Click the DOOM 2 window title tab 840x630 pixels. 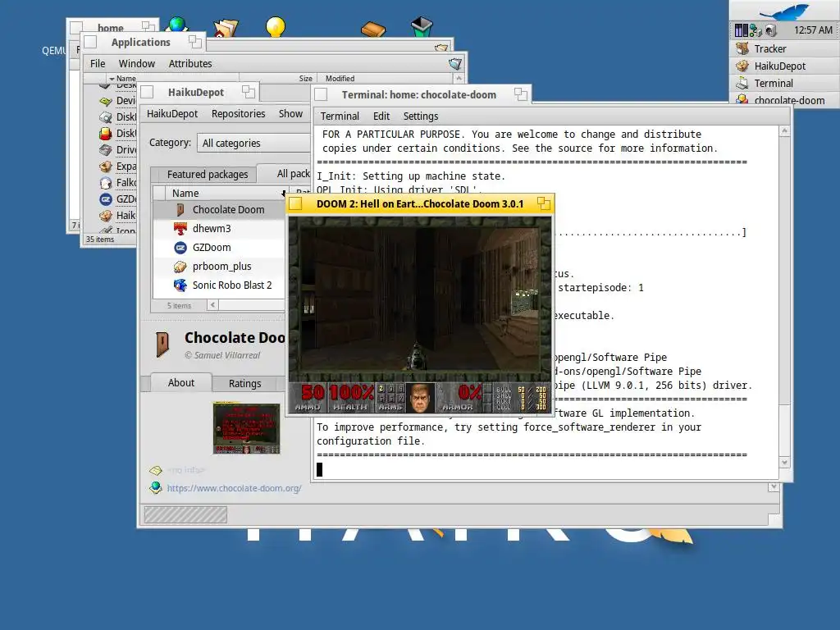click(420, 204)
